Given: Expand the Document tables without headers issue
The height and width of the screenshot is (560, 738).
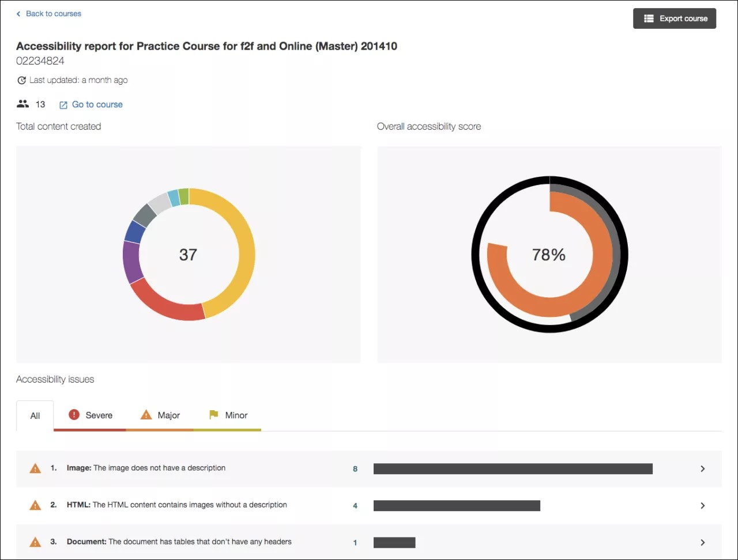Looking at the screenshot, I should coord(702,543).
